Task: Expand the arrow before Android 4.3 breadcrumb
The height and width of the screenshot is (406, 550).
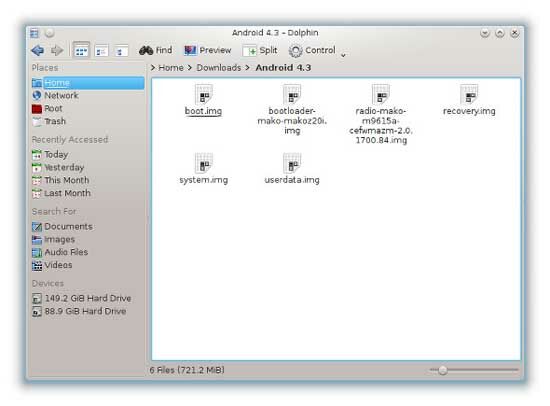Action: click(x=248, y=68)
